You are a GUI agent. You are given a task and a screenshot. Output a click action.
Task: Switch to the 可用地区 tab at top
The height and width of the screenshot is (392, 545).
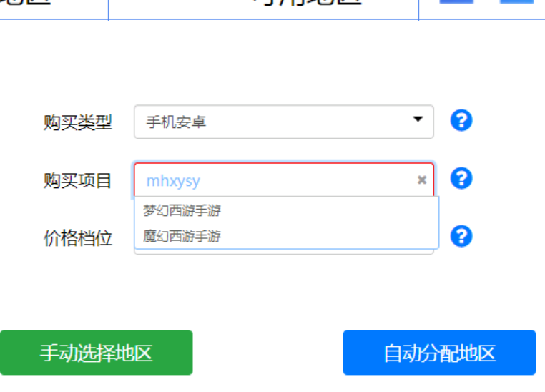308,4
